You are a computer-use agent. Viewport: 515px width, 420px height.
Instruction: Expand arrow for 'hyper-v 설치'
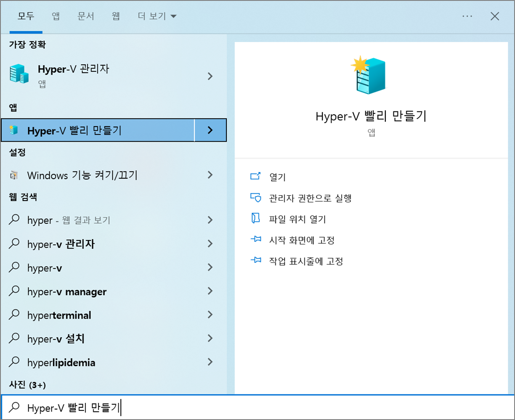pyautogui.click(x=210, y=338)
